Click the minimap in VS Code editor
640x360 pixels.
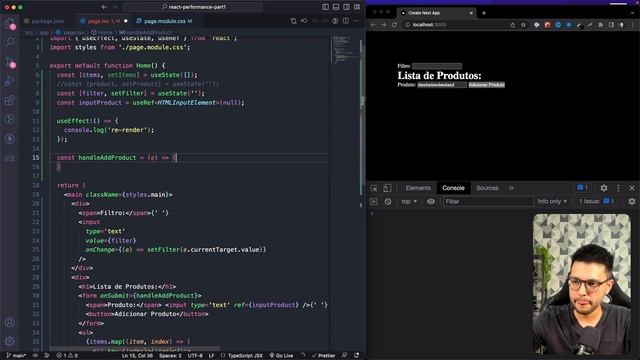tap(344, 51)
